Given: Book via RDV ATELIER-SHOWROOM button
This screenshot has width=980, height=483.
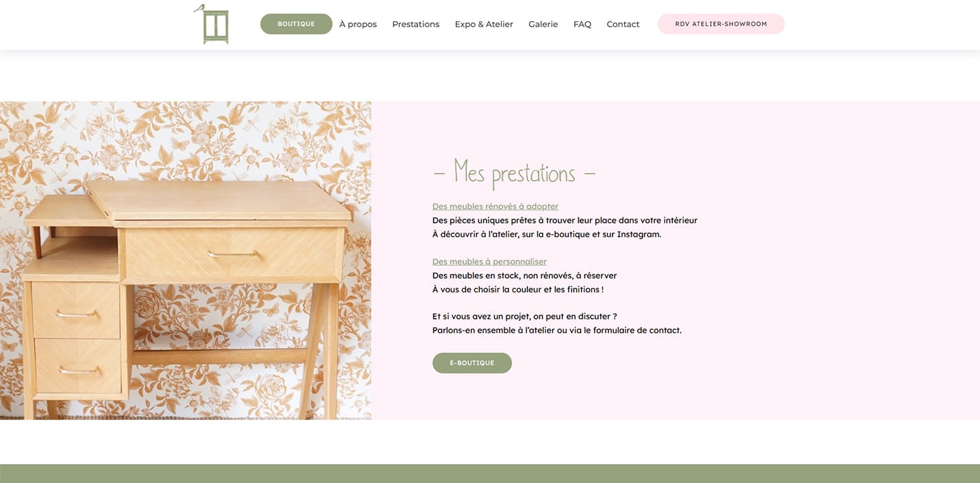Looking at the screenshot, I should 721,24.
